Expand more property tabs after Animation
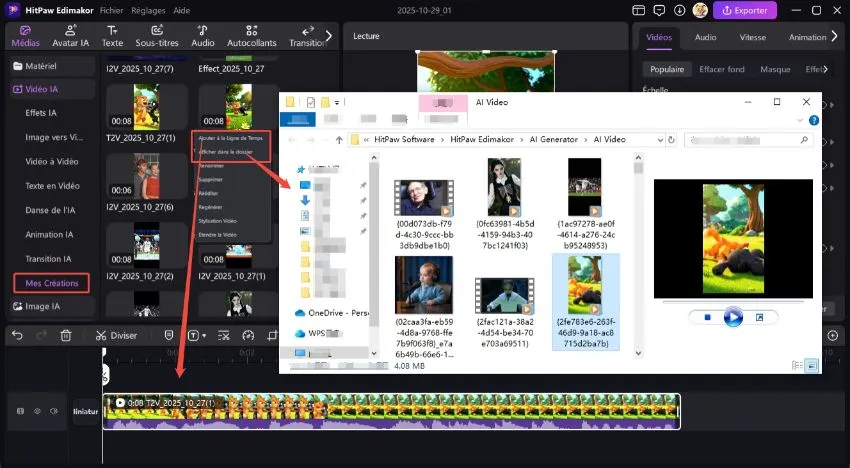This screenshot has width=850, height=468. pyautogui.click(x=835, y=36)
